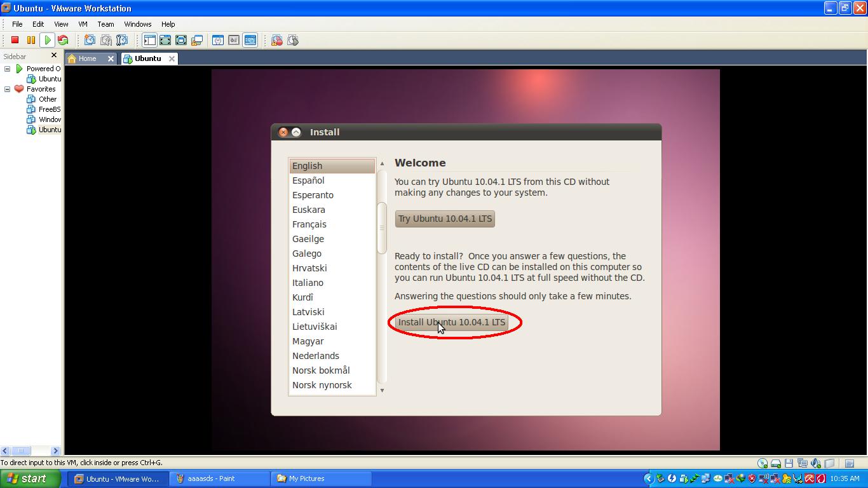Screen dimensions: 868x488
Task: Close the Ubuntu tab
Action: [172, 58]
